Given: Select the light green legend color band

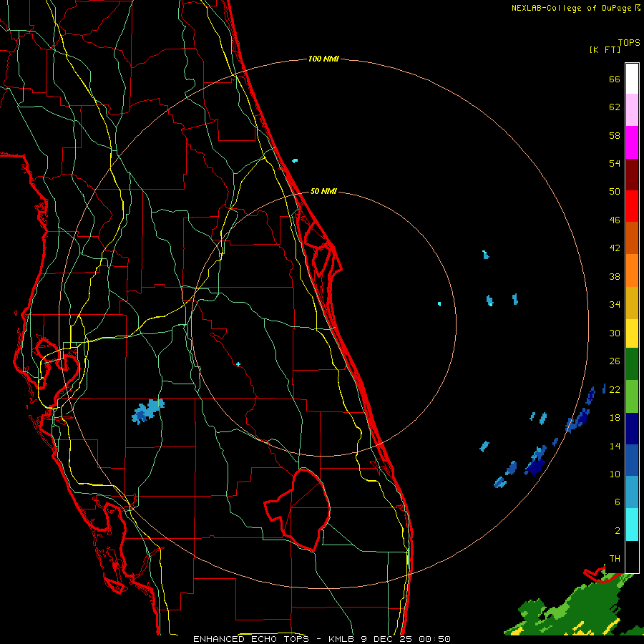Looking at the screenshot, I should (632, 396).
